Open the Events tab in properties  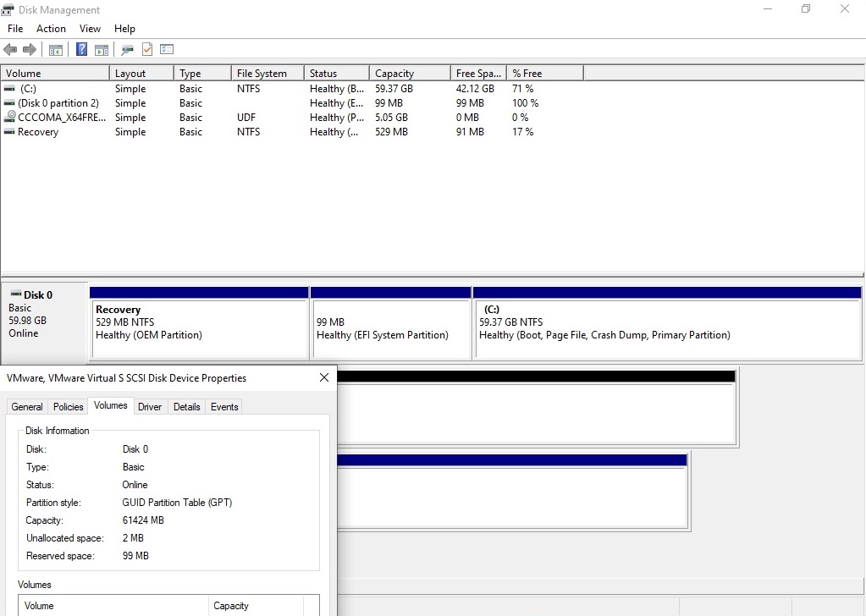click(x=224, y=407)
